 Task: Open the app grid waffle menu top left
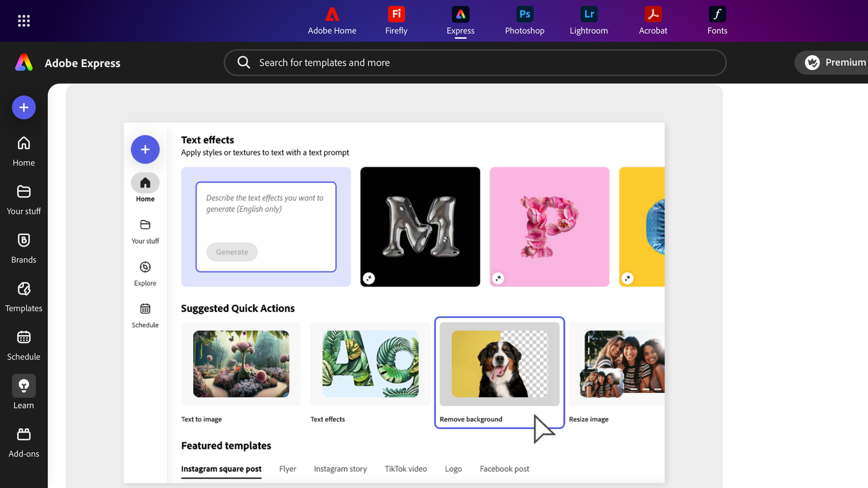24,21
